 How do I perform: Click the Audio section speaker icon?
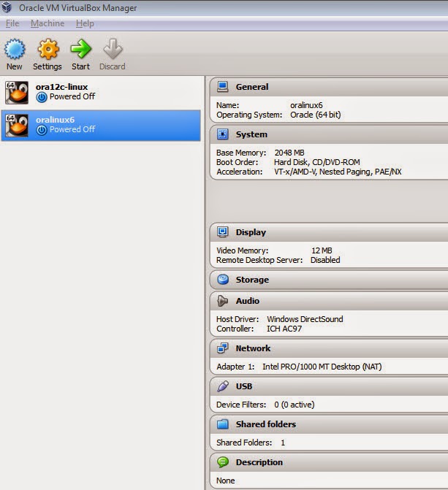pyautogui.click(x=223, y=301)
